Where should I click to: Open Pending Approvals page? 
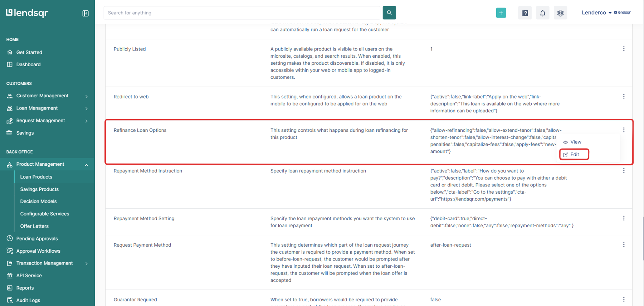(37, 239)
